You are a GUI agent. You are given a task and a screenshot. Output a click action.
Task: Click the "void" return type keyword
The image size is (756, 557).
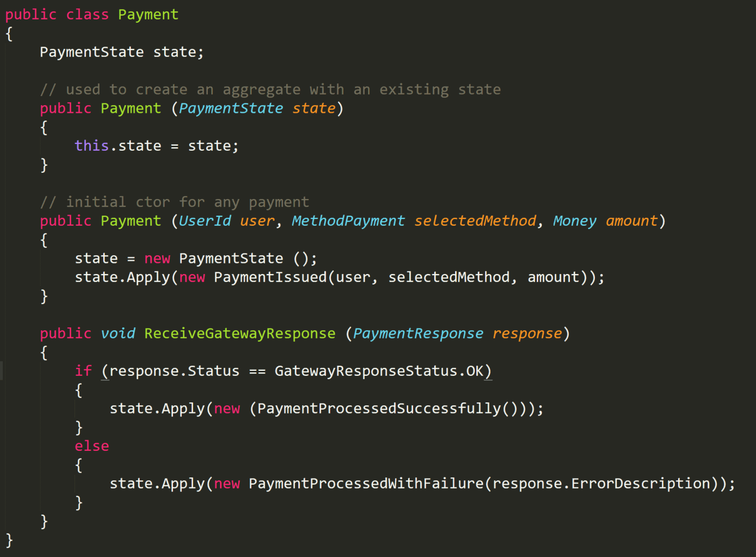pos(118,334)
